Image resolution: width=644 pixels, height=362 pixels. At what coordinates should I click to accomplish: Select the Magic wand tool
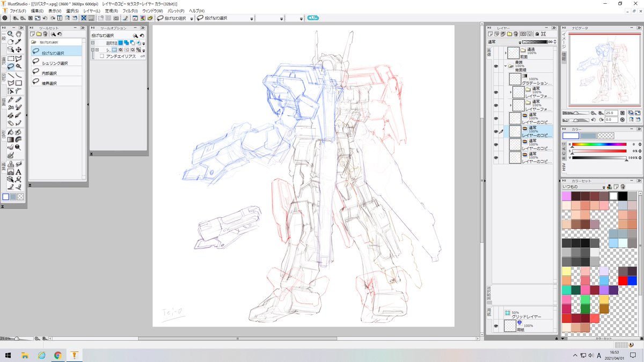tap(18, 65)
